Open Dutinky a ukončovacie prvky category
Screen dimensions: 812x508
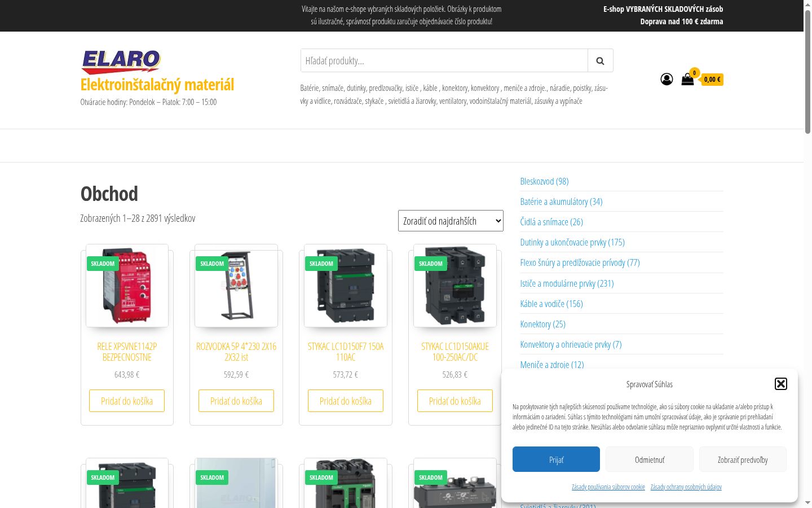coord(572,242)
